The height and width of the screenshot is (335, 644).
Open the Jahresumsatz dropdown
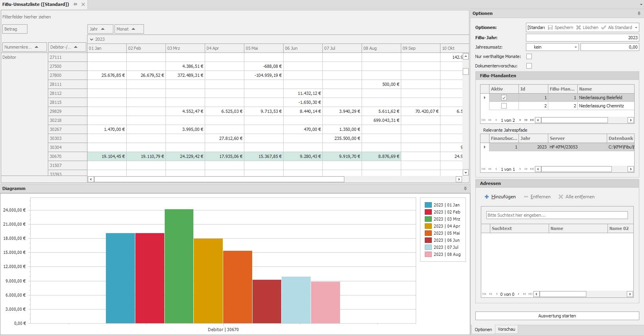pos(576,47)
